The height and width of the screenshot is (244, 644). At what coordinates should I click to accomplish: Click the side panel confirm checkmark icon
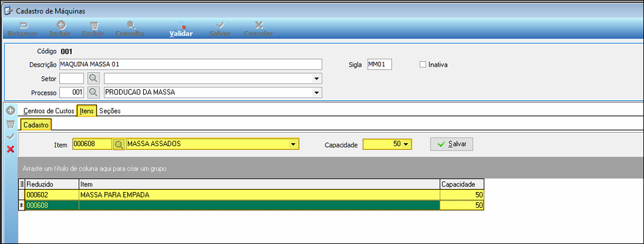(10, 136)
